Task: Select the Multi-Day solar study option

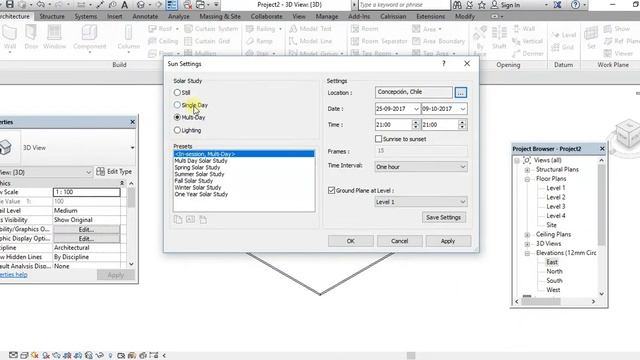Action: click(x=177, y=117)
